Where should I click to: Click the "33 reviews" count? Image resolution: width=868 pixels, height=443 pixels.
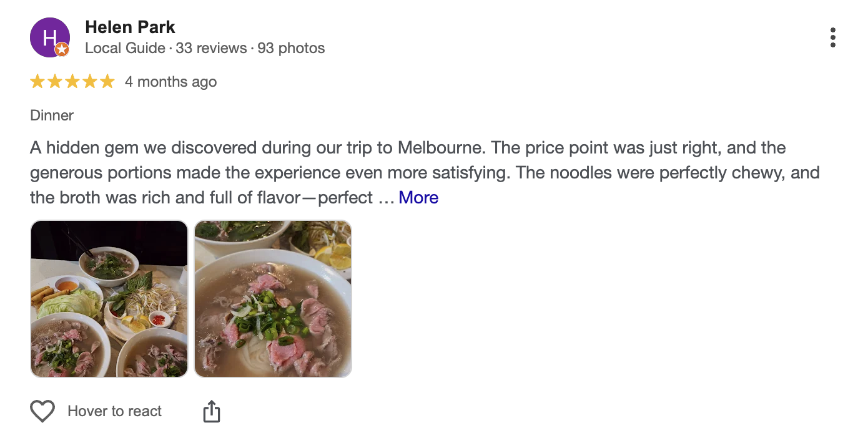point(211,48)
